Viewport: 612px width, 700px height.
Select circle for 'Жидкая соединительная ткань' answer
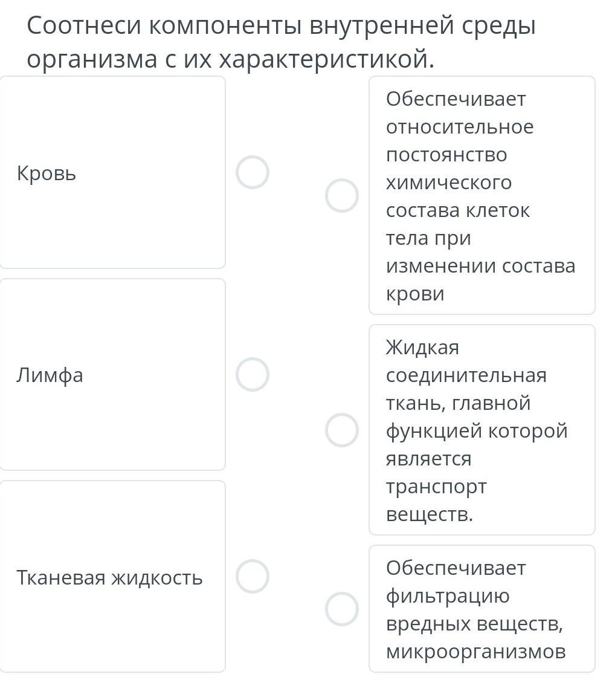tap(342, 430)
